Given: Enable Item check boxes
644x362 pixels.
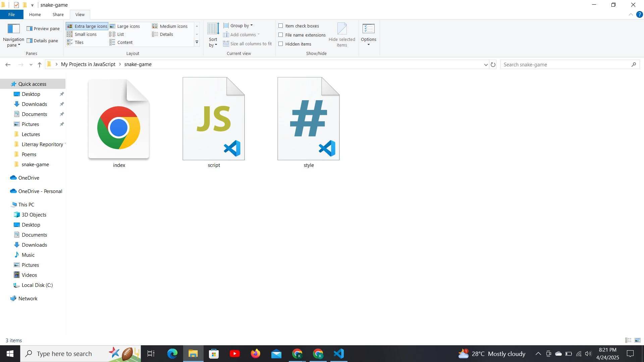Looking at the screenshot, I should [281, 26].
